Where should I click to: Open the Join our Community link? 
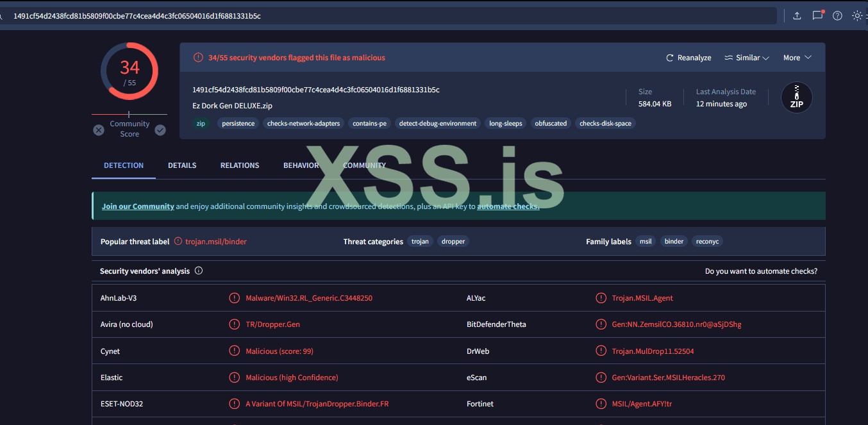(138, 206)
